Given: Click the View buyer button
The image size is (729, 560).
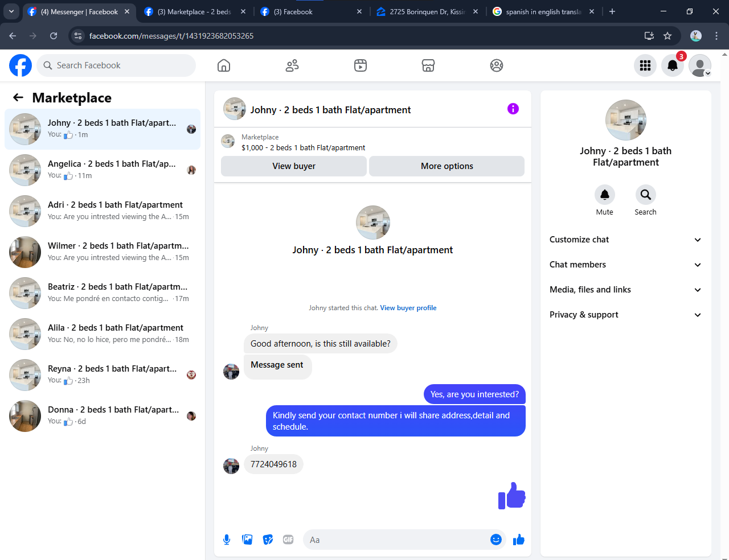Looking at the screenshot, I should tap(294, 166).
